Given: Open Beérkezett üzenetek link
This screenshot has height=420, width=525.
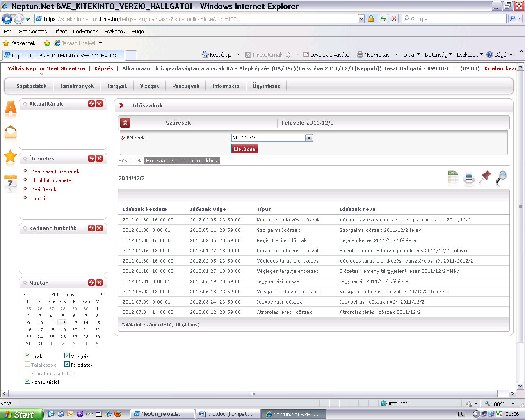Looking at the screenshot, I should tap(55, 171).
